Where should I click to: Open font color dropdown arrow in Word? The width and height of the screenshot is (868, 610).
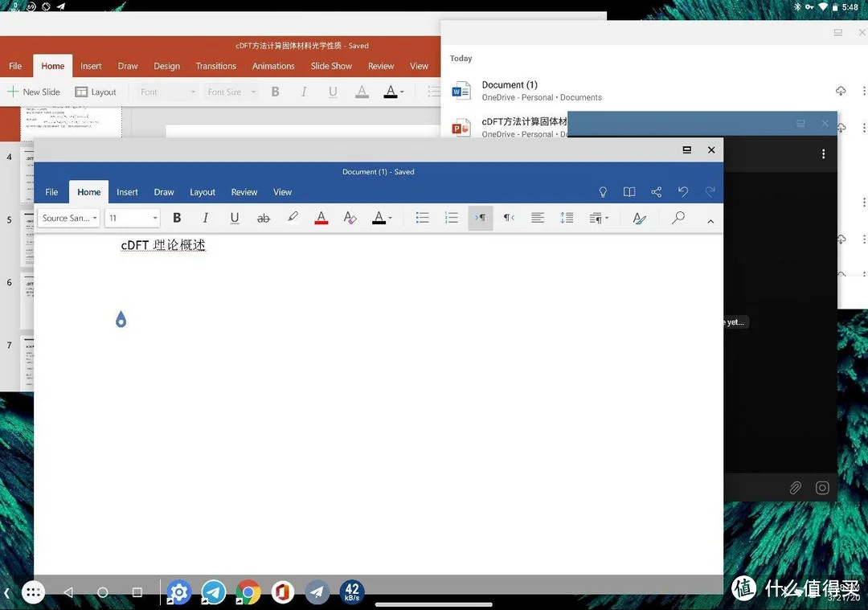coord(391,218)
